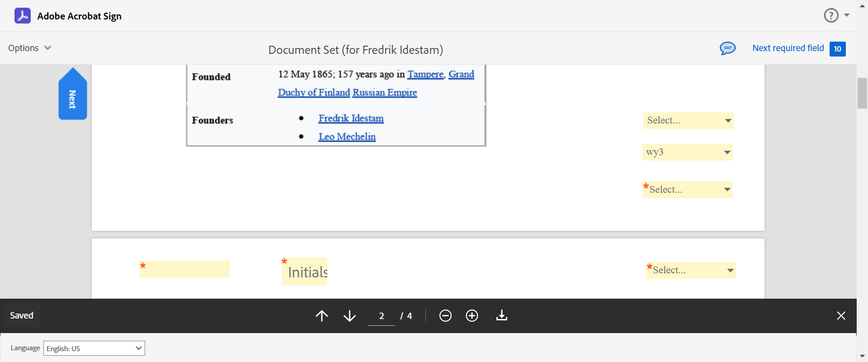Viewport: 868px width, 362px height.
Task: Click the blue Next navigation tag
Action: coord(72,94)
